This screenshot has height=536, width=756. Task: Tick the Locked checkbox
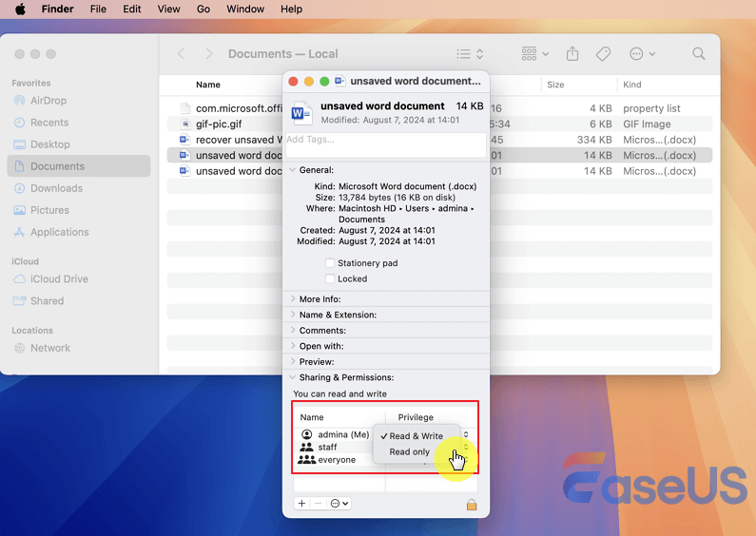[330, 279]
